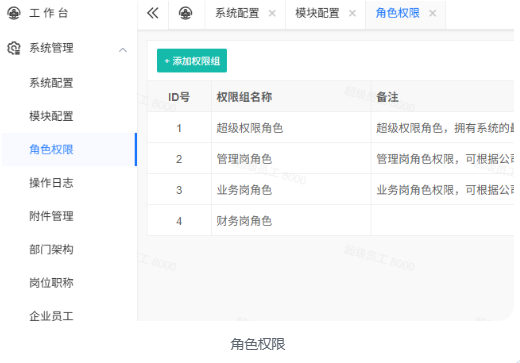Open the 工作台 workbench icon in sidebar
The height and width of the screenshot is (363, 520).
click(14, 13)
